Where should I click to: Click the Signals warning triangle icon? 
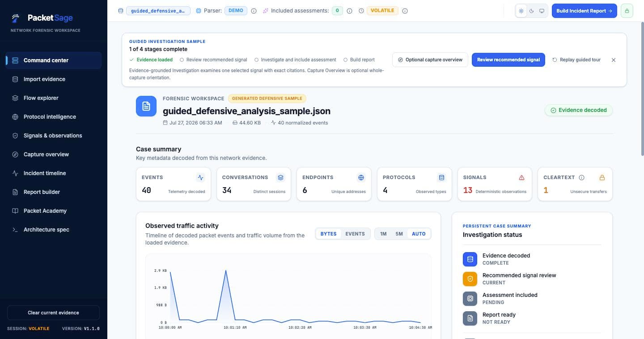[521, 178]
